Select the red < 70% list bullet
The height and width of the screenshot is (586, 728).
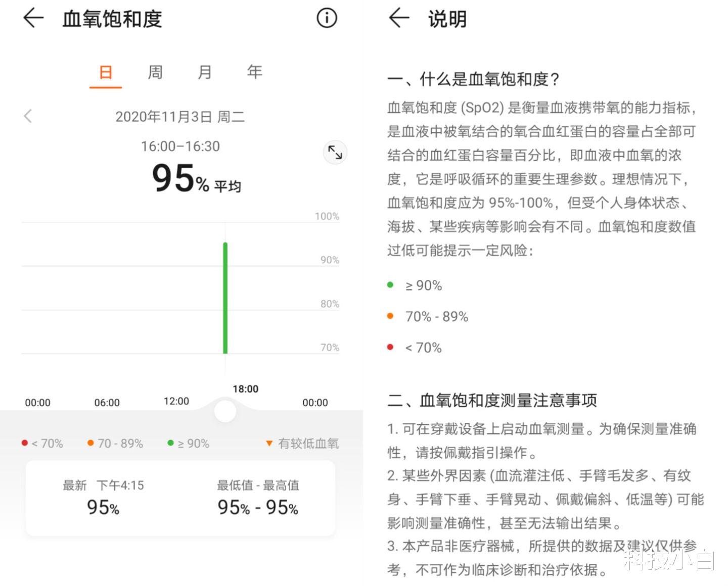pos(390,347)
